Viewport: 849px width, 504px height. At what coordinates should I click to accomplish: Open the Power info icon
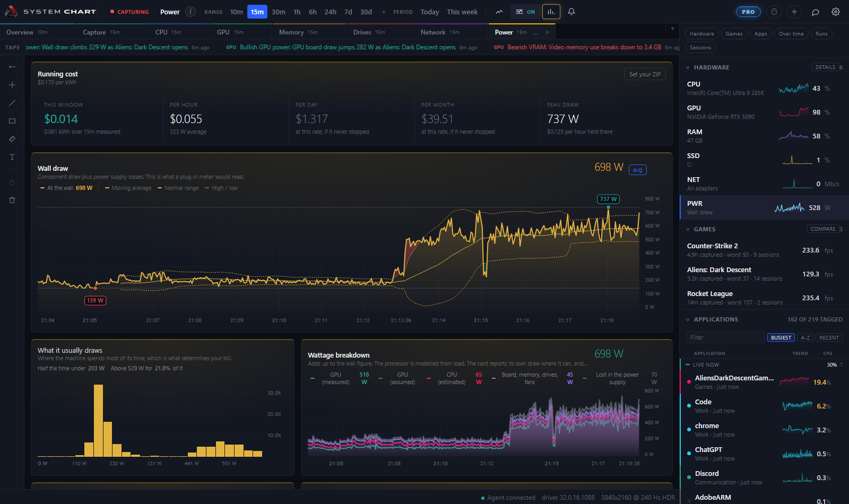(x=190, y=12)
